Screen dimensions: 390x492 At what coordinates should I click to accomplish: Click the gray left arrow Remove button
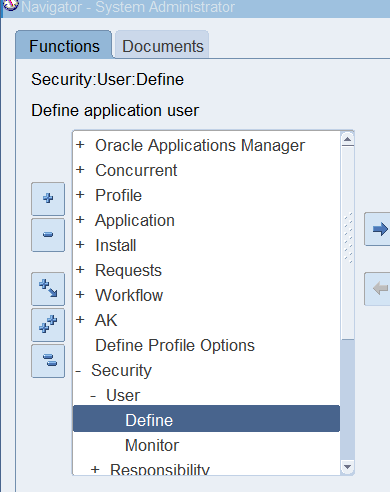(377, 289)
